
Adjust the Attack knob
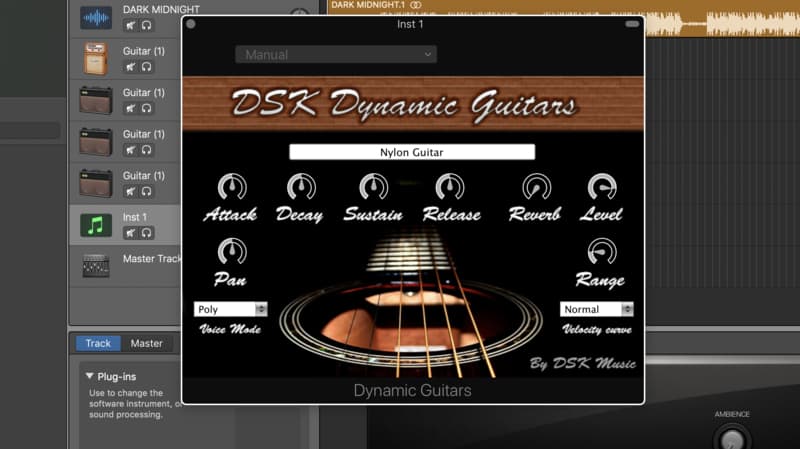(232, 187)
